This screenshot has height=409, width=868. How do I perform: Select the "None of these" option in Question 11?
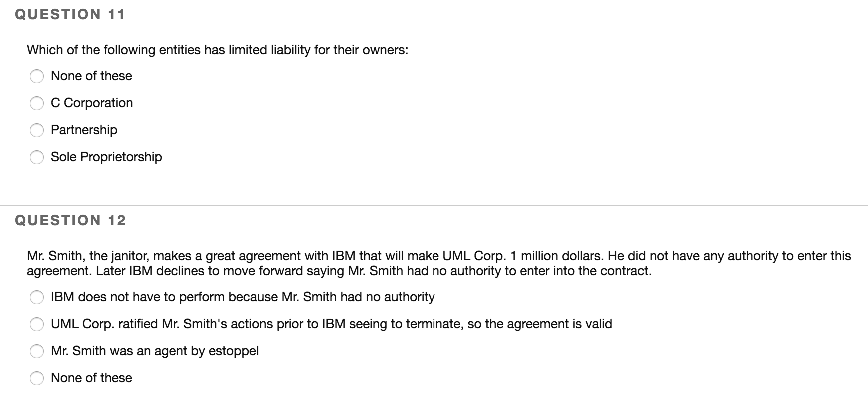37,76
